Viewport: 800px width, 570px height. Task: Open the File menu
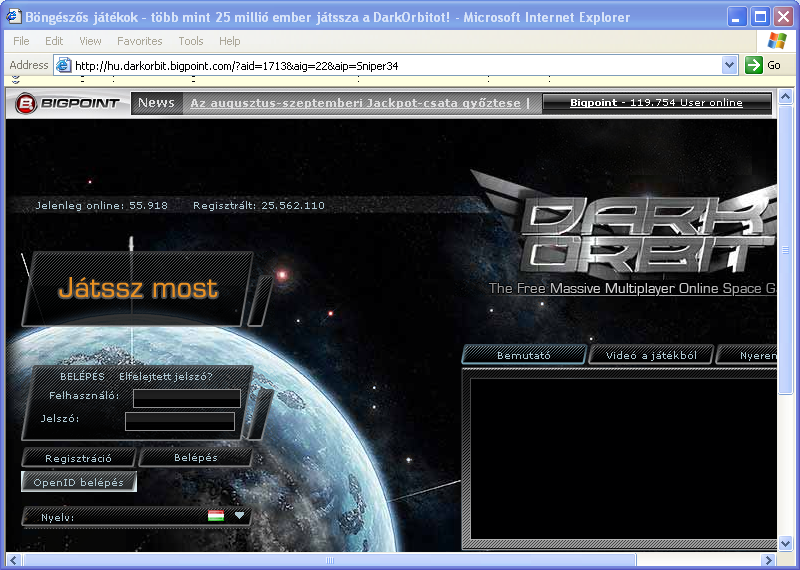coord(21,41)
